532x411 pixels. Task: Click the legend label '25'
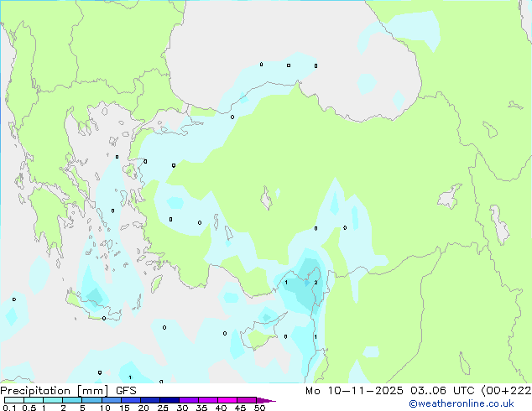point(163,408)
